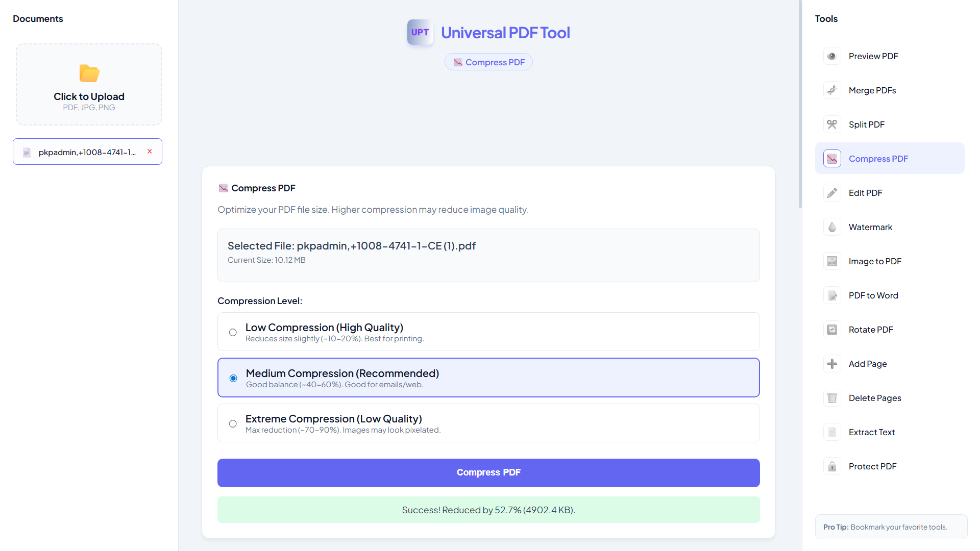
Task: Open the Click to Upload area
Action: 88,84
